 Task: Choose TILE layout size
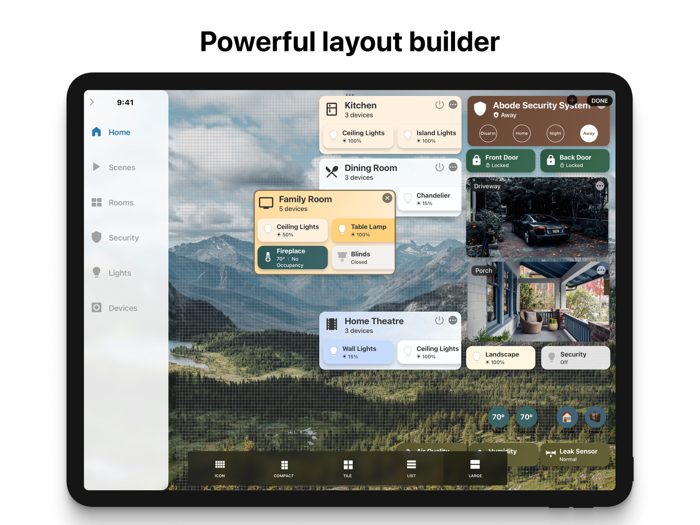point(348,468)
